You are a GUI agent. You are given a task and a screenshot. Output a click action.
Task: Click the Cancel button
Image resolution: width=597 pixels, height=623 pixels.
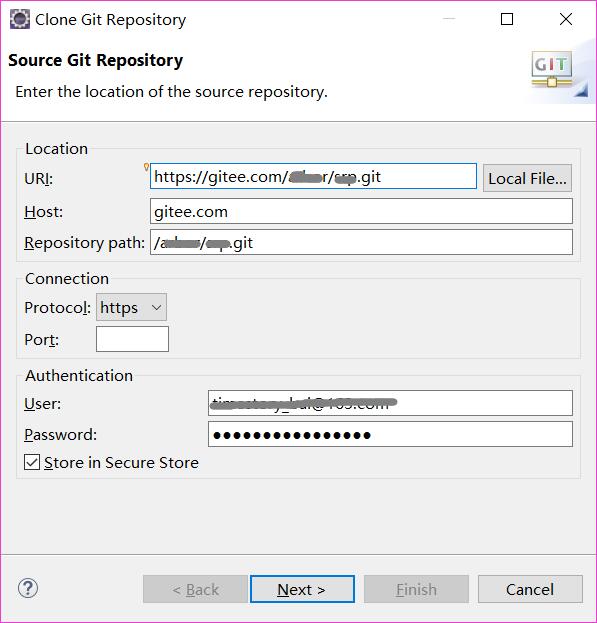click(x=530, y=589)
